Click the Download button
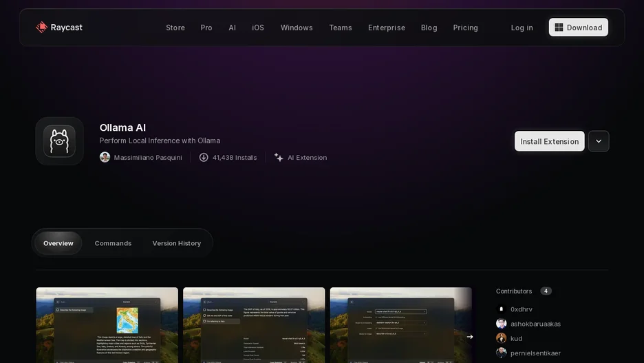This screenshot has width=644, height=363. click(578, 27)
